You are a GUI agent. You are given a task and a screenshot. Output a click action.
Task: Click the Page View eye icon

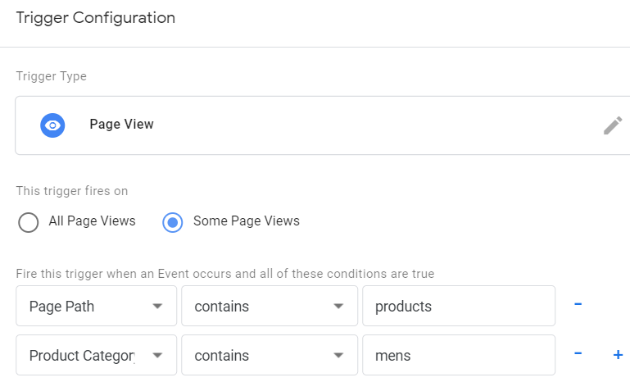point(53,125)
